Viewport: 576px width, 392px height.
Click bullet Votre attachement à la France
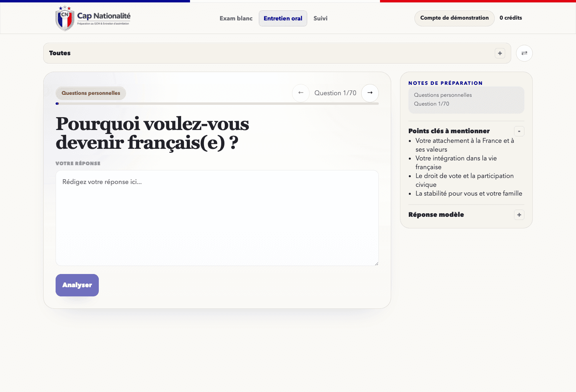tap(465, 145)
